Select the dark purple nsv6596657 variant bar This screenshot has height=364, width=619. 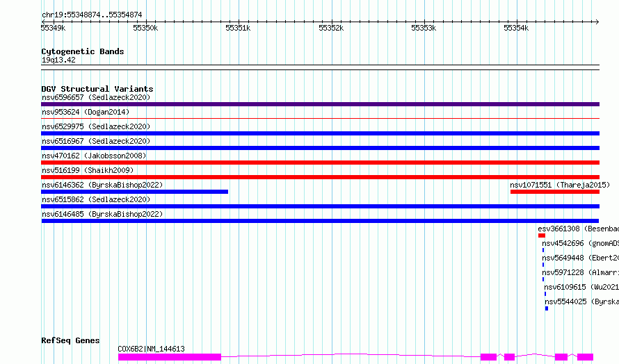[x=320, y=104]
